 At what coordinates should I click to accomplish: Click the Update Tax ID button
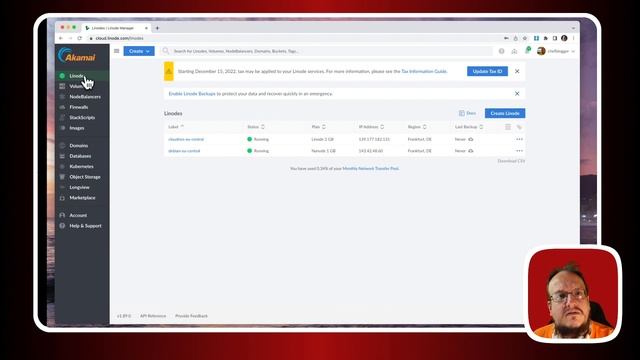[487, 71]
